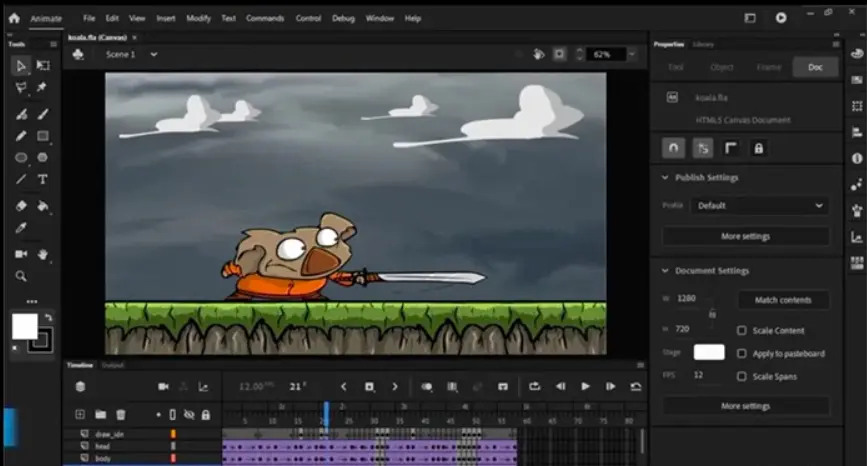Open the stage zoom percentage dropdown
Screen dimensions: 867x466
coord(632,54)
